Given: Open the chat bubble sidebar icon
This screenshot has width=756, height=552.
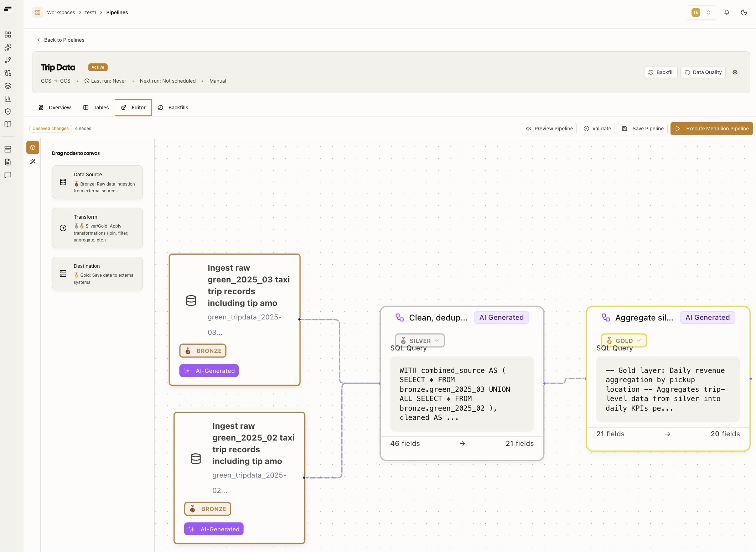Looking at the screenshot, I should (x=8, y=175).
